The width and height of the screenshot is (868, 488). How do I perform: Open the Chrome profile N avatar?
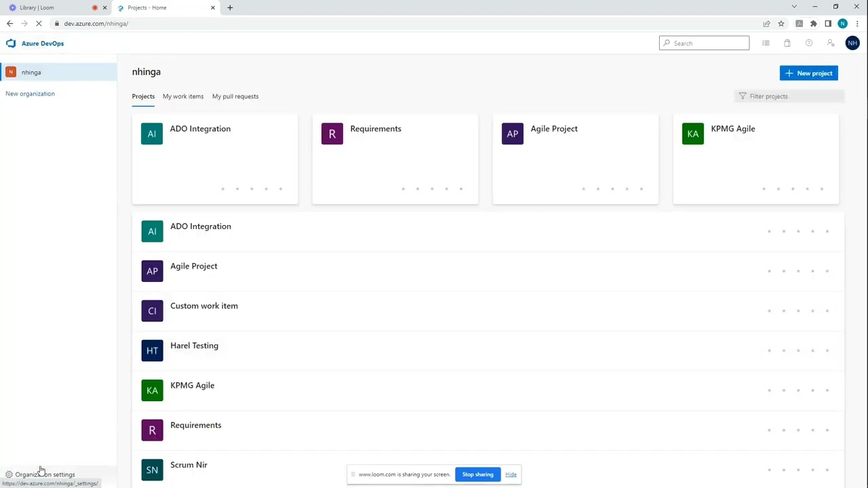point(843,24)
